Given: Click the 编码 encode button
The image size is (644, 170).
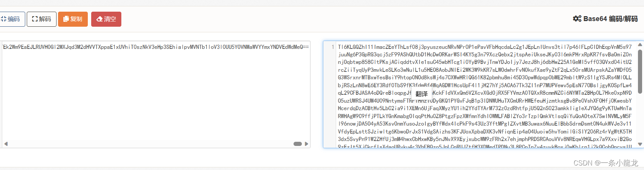Looking at the screenshot, I should (12, 19).
